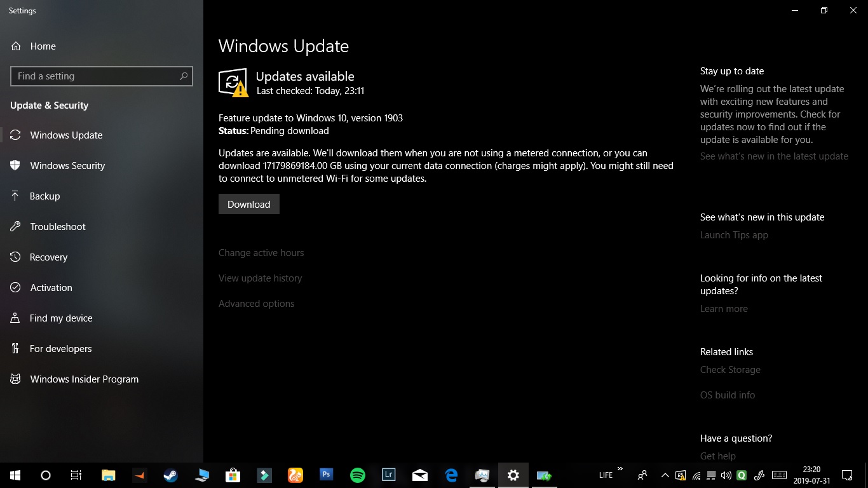Click the Get help link
This screenshot has width=868, height=488.
click(718, 456)
